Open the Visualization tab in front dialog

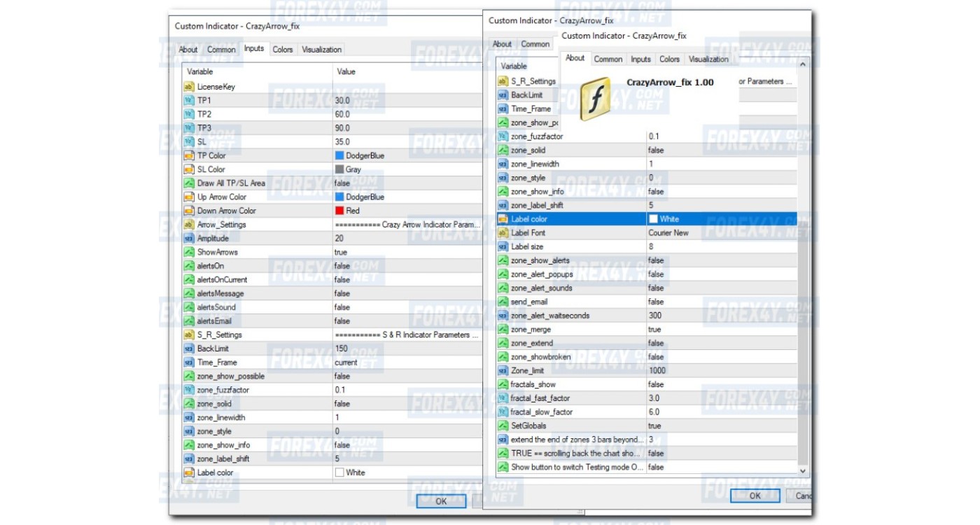[708, 59]
